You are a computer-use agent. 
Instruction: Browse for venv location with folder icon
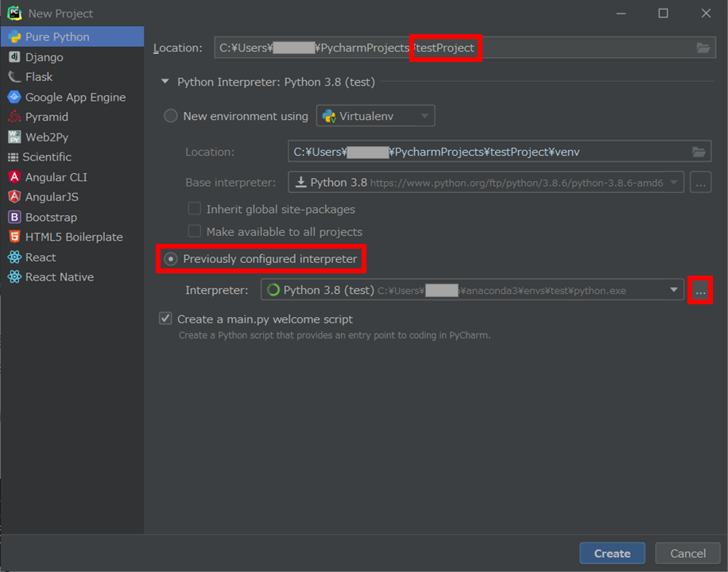click(x=699, y=152)
